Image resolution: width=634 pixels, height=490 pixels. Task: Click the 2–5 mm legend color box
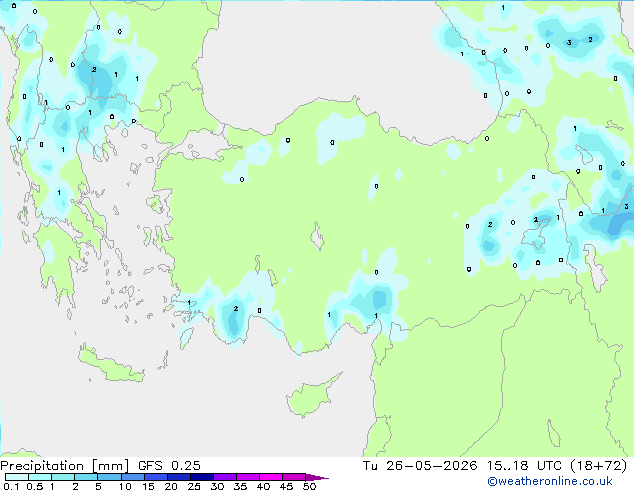[86, 477]
